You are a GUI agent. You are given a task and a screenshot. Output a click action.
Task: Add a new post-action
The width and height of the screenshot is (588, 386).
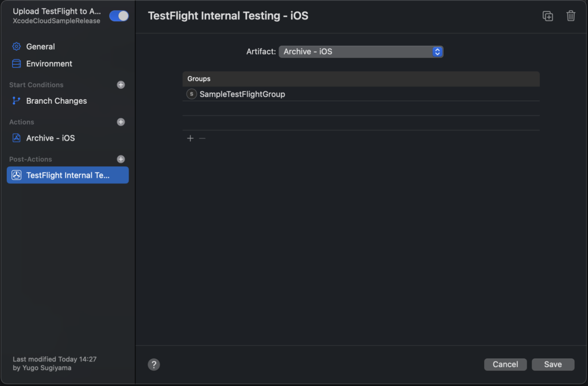(121, 159)
